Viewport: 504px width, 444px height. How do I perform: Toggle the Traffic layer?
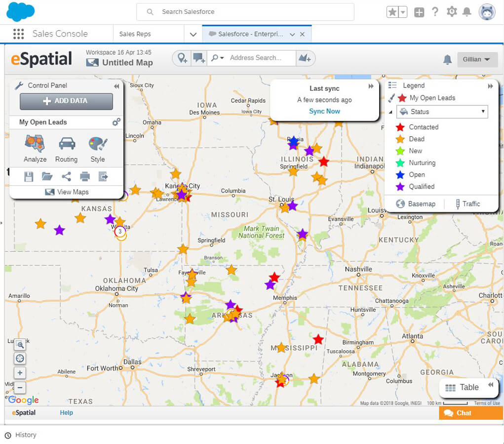(x=467, y=204)
